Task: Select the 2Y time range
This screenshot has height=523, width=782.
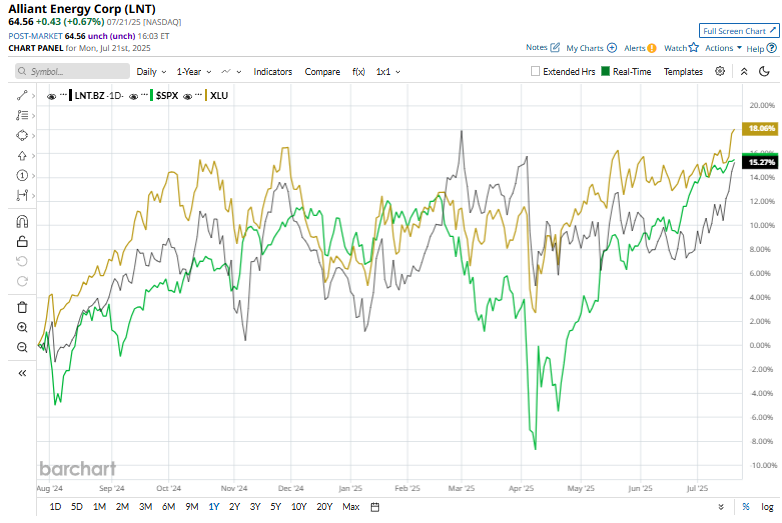Action: pyautogui.click(x=234, y=507)
